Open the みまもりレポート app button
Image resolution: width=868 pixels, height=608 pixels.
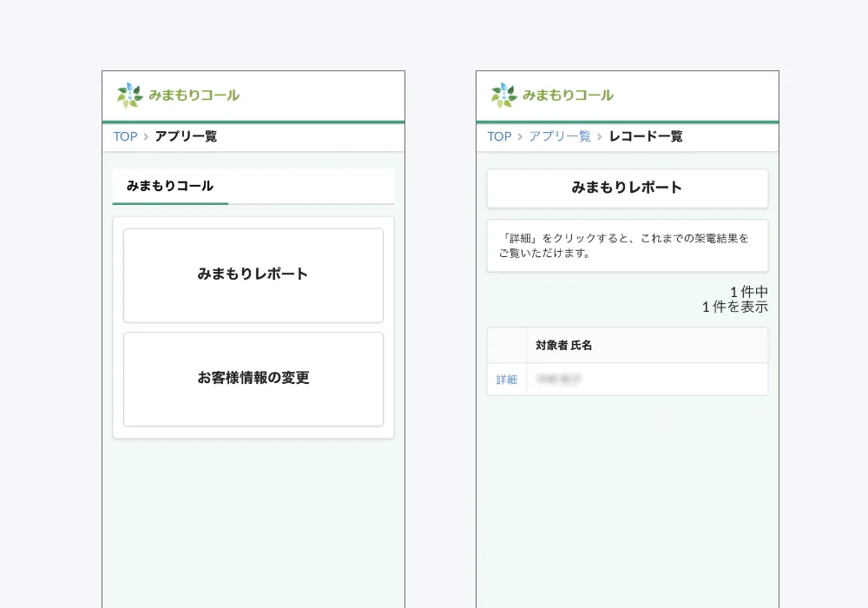tap(253, 275)
